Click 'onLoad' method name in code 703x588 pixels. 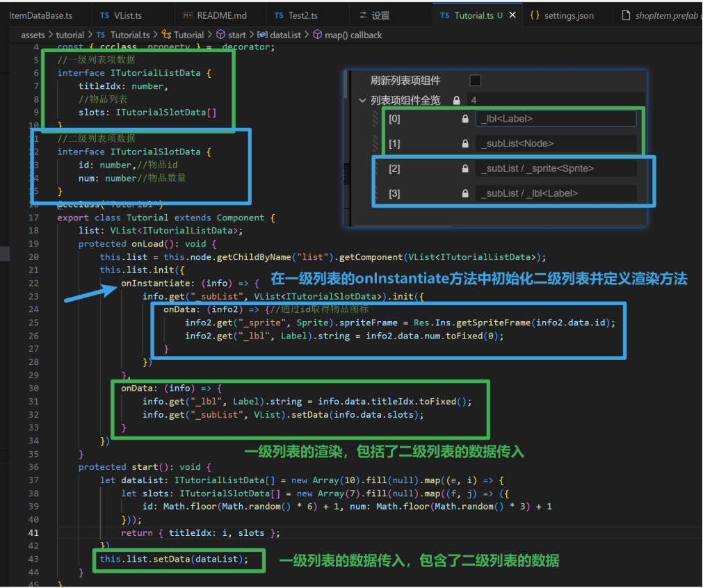click(147, 244)
